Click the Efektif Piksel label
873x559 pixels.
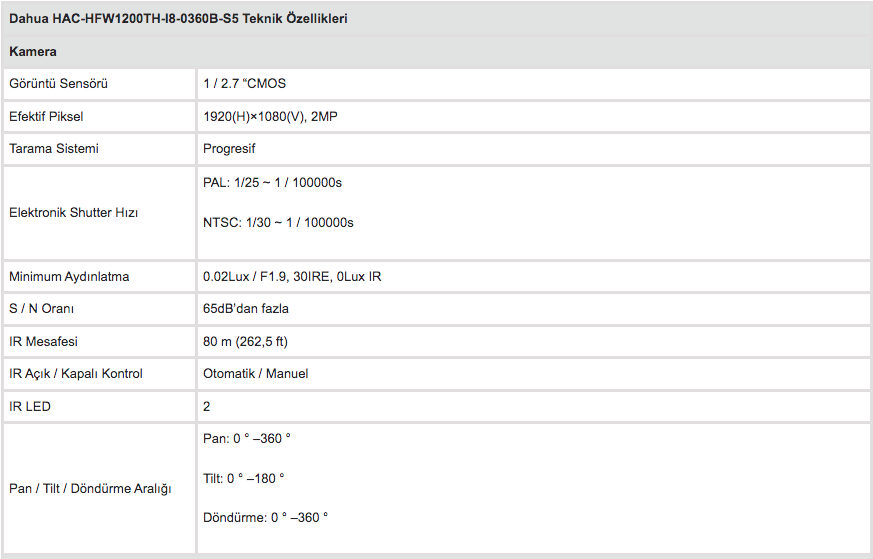(x=46, y=117)
